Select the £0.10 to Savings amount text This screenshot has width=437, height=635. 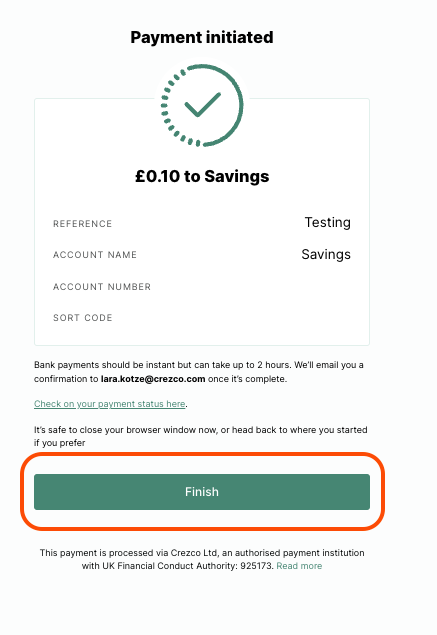pos(202,176)
